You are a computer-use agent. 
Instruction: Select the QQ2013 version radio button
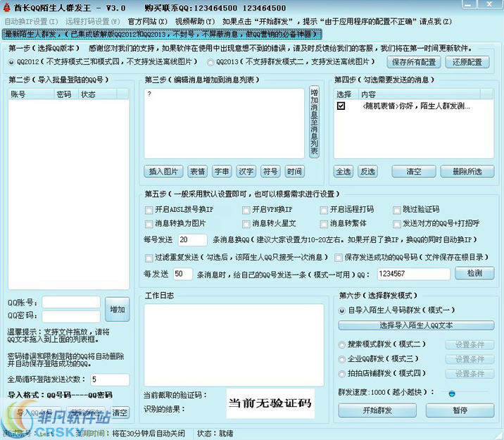point(210,62)
